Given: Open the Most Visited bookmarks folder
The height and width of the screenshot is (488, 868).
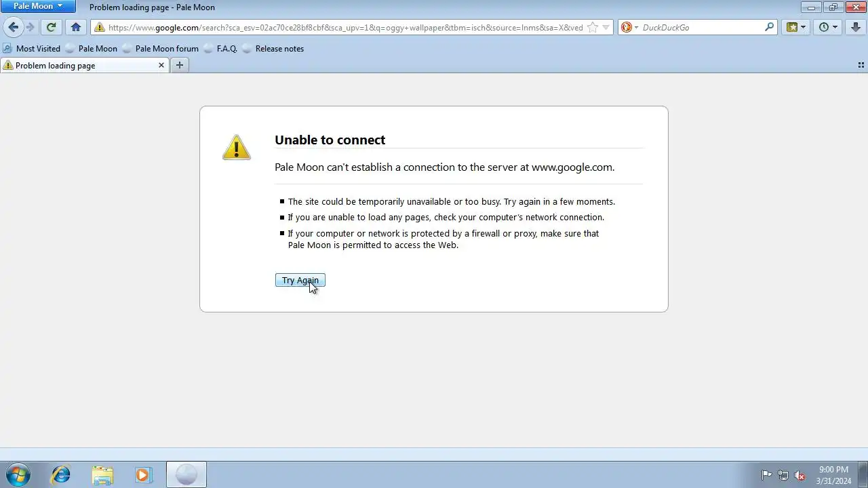Looking at the screenshot, I should pos(32,49).
